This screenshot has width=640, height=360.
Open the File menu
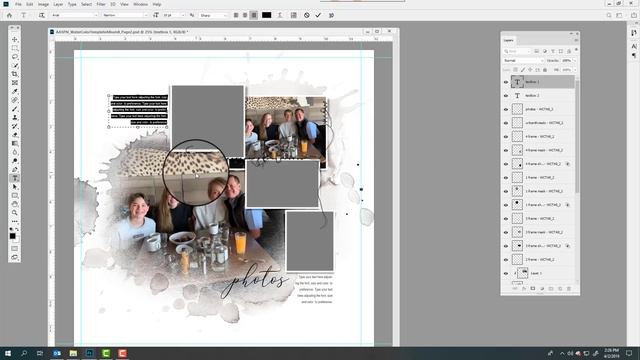tap(18, 4)
